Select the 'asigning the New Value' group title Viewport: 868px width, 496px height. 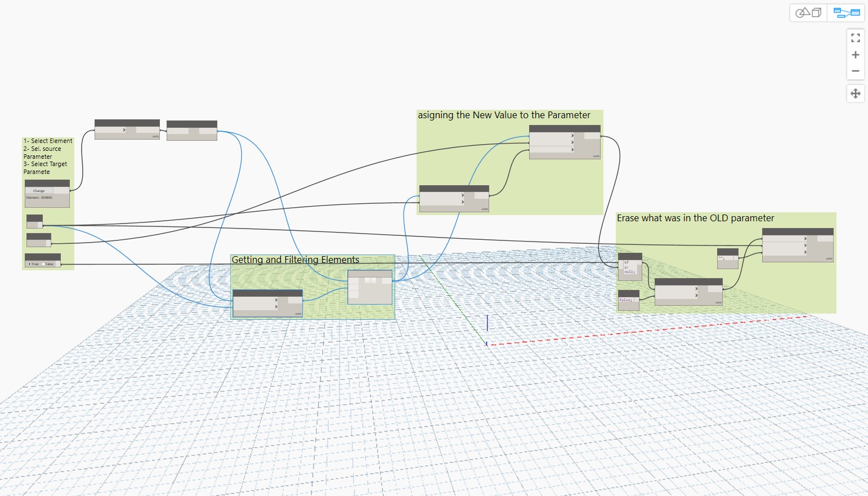(x=504, y=115)
